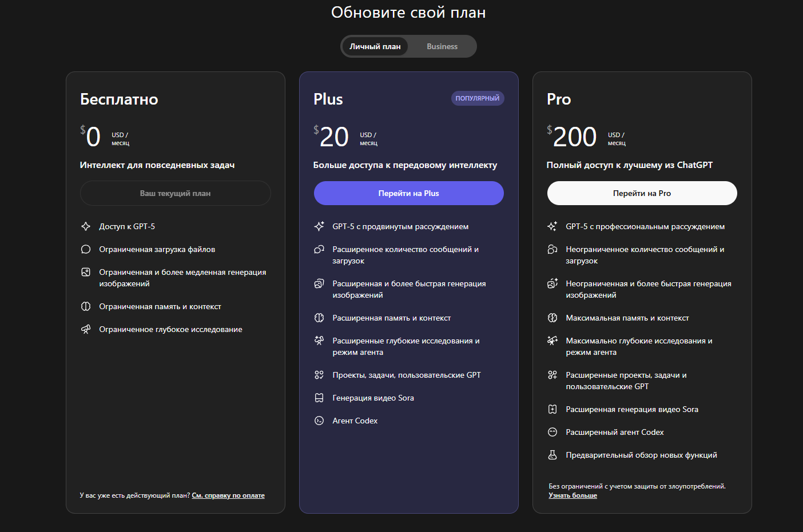Image resolution: width=803 pixels, height=532 pixels.
Task: Click the sparkle icon beside Доступ к GPT-5
Action: click(86, 226)
